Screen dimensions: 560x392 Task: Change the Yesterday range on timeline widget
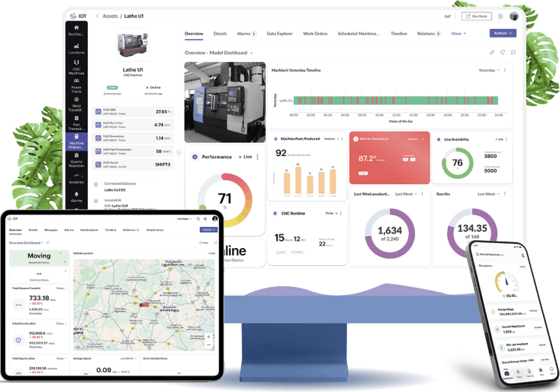click(489, 70)
